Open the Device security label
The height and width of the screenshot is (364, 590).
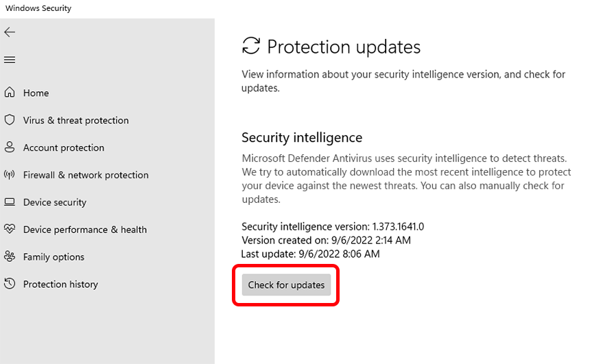click(55, 203)
